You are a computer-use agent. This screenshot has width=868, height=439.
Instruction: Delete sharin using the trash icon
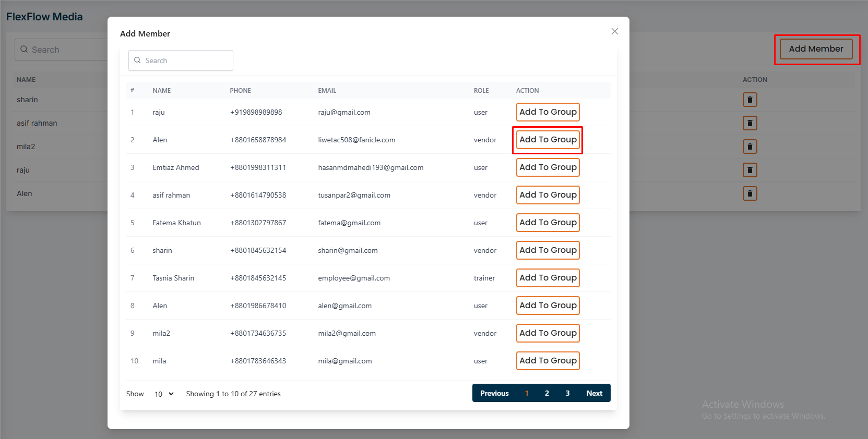[x=750, y=100]
